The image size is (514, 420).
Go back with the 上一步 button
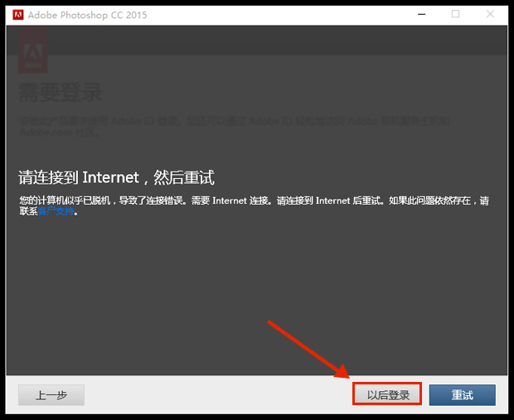[x=51, y=395]
